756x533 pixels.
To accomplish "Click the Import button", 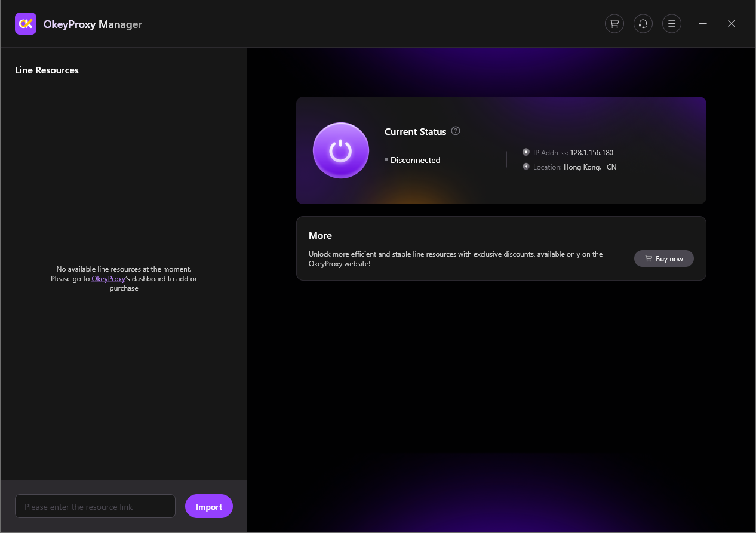I will pyautogui.click(x=208, y=506).
